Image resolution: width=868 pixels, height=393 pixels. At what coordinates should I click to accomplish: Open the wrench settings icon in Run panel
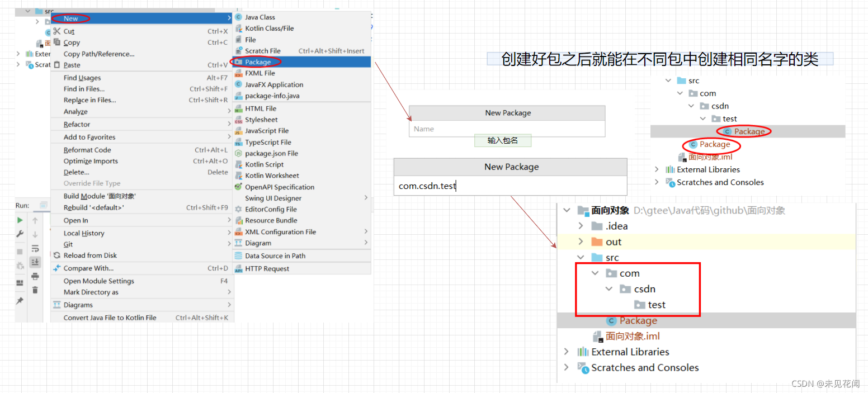pyautogui.click(x=20, y=234)
